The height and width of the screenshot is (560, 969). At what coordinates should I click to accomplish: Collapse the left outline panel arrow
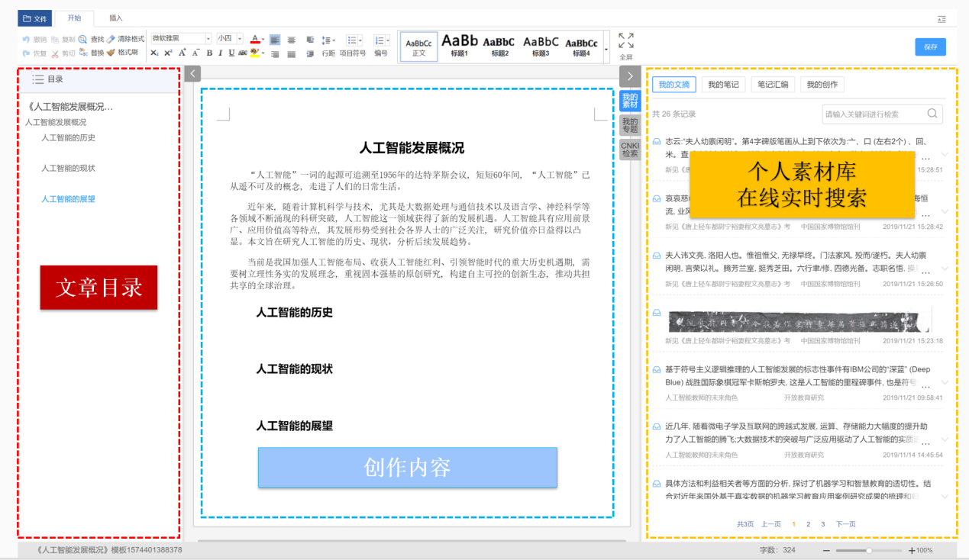[x=193, y=74]
